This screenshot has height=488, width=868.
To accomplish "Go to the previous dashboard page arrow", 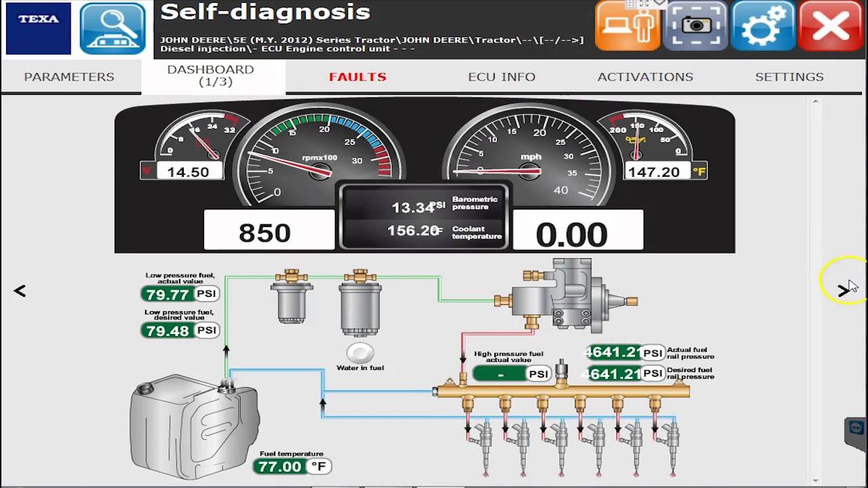I will point(20,291).
